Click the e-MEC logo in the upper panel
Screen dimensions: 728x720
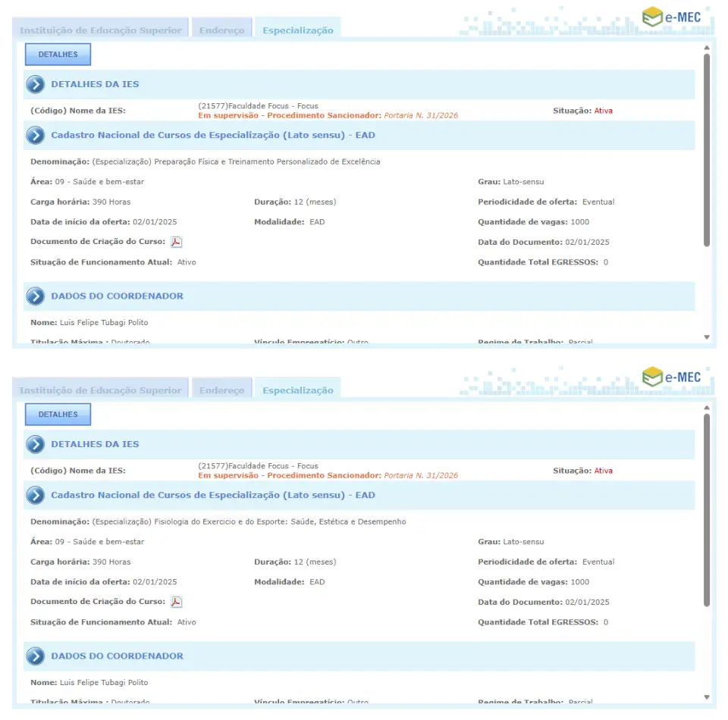pos(671,17)
